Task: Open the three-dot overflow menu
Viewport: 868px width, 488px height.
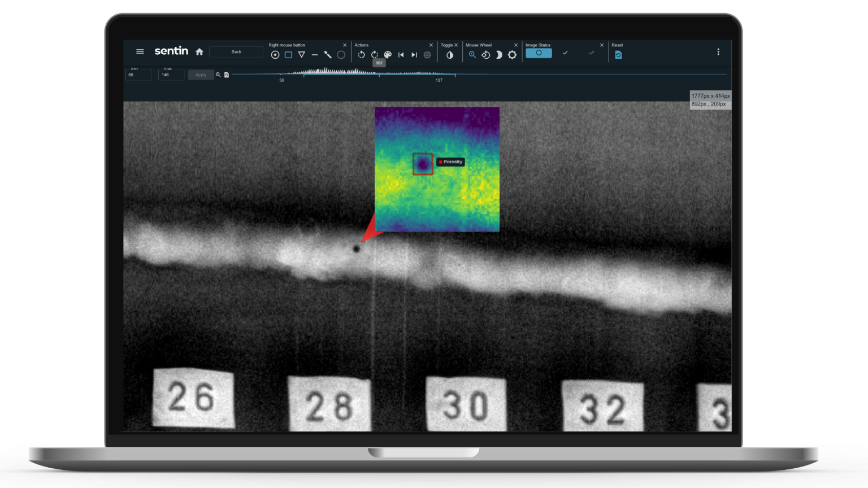Action: (x=718, y=52)
